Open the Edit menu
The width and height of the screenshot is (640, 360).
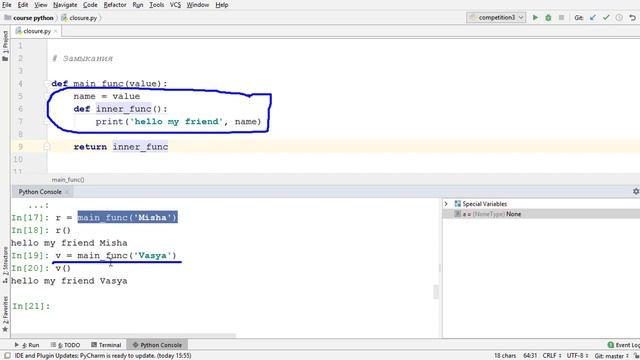point(23,5)
